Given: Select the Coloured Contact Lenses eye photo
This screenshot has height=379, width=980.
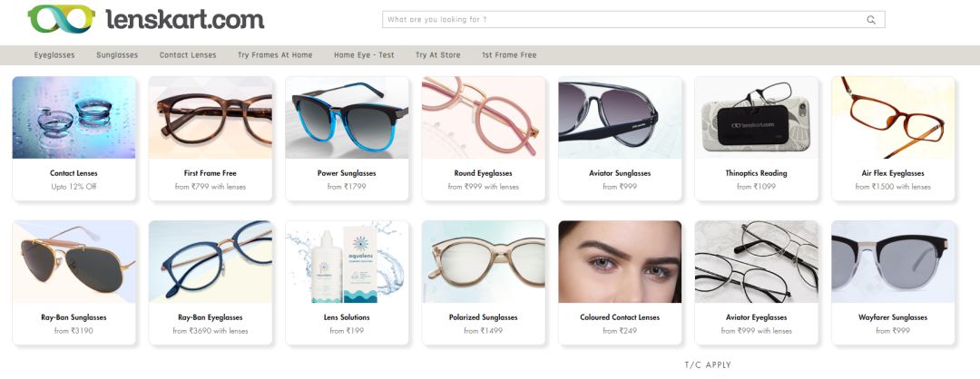Looking at the screenshot, I should point(620,262).
